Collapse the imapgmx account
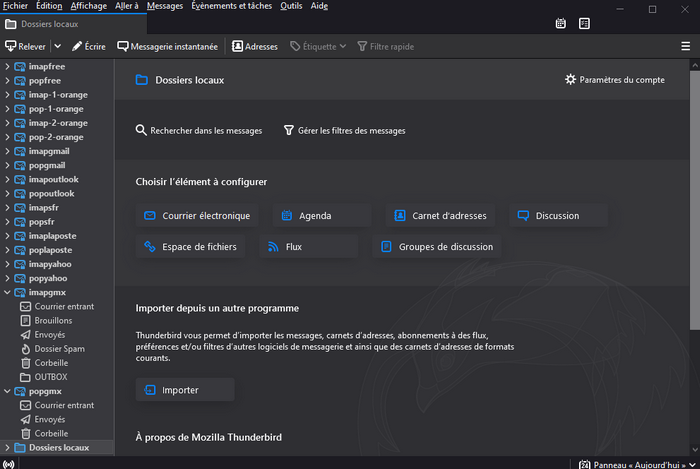Viewport: 700px width, 469px height. click(7, 292)
